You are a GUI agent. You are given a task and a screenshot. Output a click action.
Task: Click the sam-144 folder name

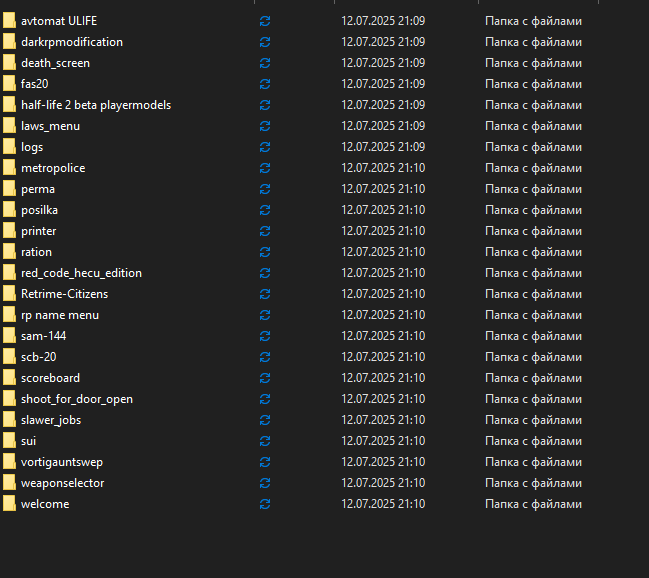click(43, 336)
